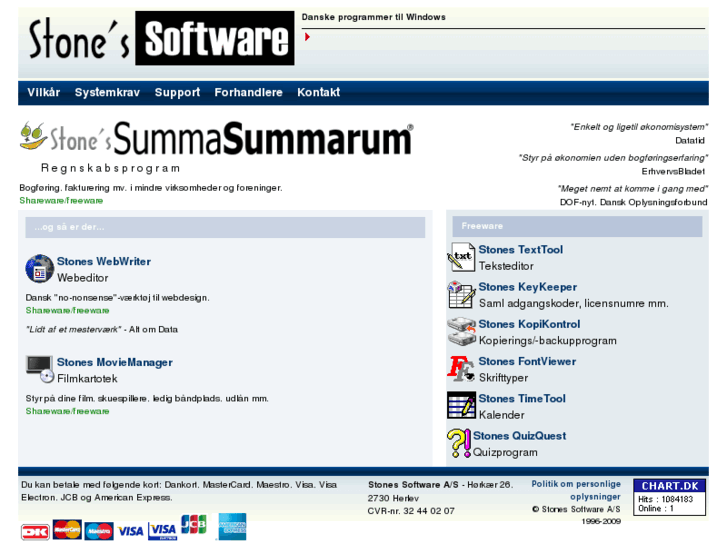Click the 'Styr på økonomien uden bogføringserfaring' quote
This screenshot has width=727, height=545.
[613, 158]
